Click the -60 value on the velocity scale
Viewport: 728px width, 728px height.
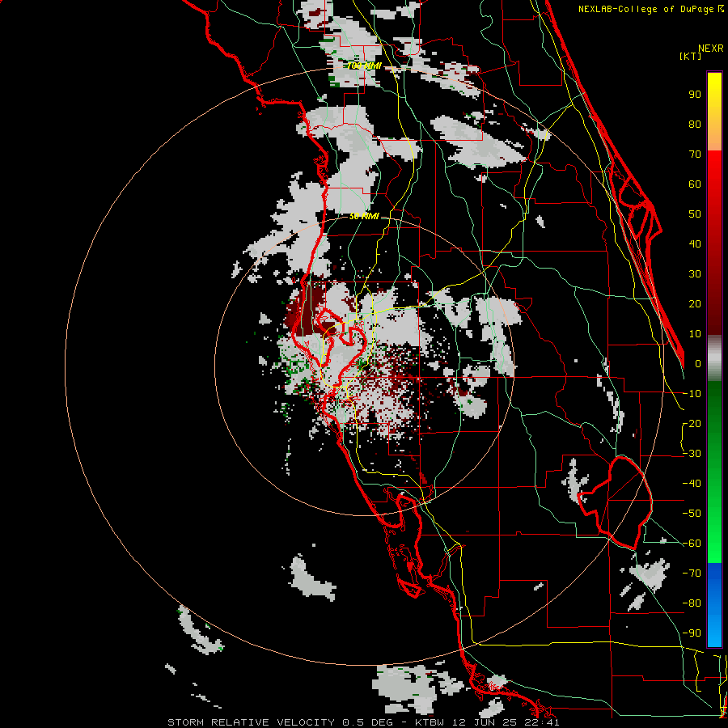[692, 544]
